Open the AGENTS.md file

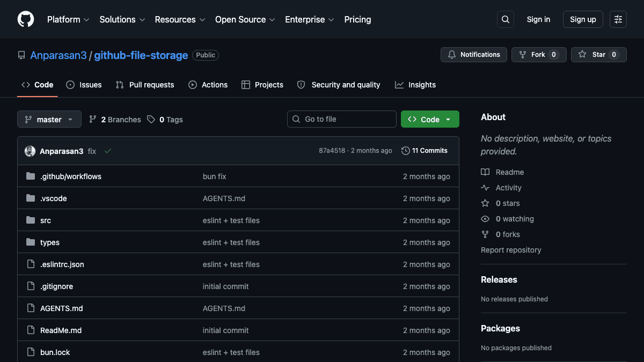62,308
